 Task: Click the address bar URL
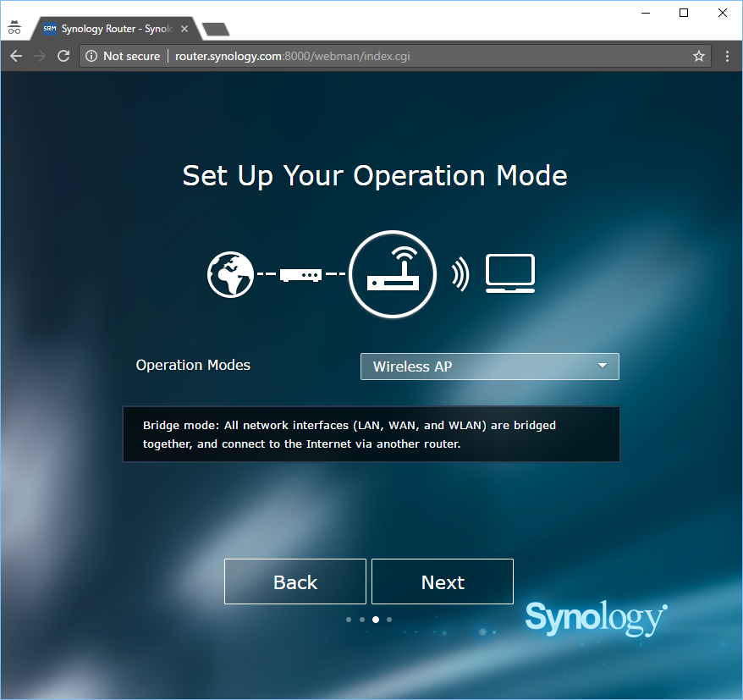[292, 57]
